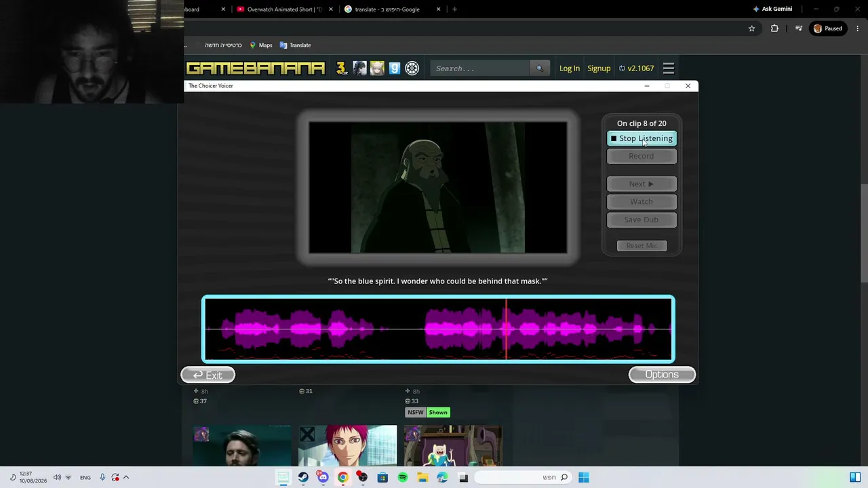Open the widgets panel icon in the taskbar corner
The image size is (868, 488).
tap(855, 477)
